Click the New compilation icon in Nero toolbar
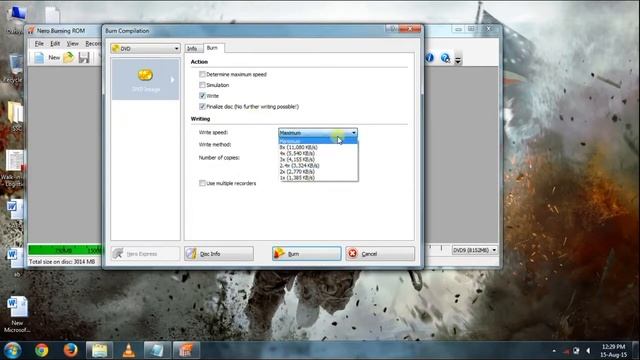This screenshot has height=360, width=640. (x=39, y=58)
